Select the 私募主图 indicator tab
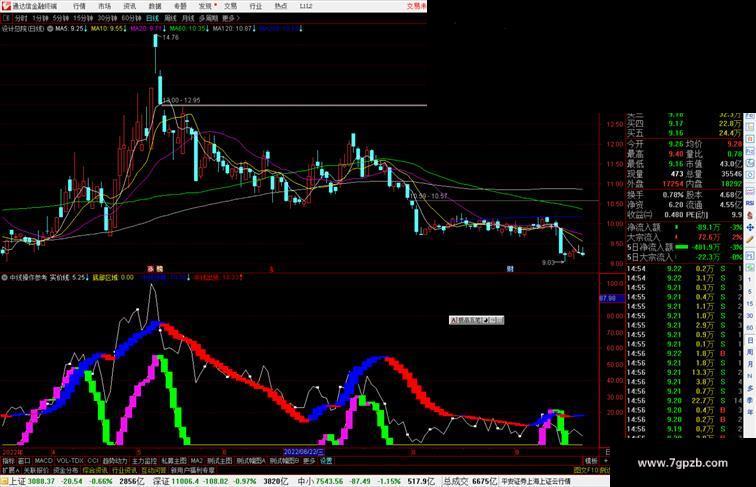 [174, 460]
